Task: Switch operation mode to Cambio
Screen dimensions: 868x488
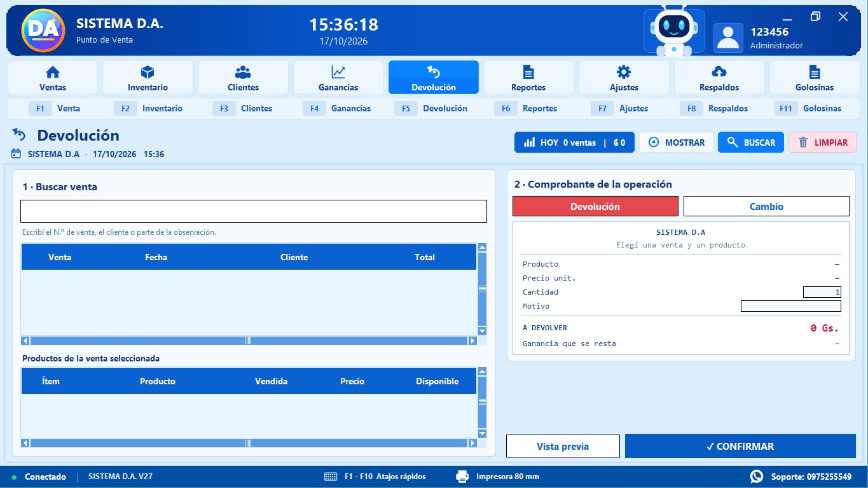Action: pyautogui.click(x=766, y=206)
